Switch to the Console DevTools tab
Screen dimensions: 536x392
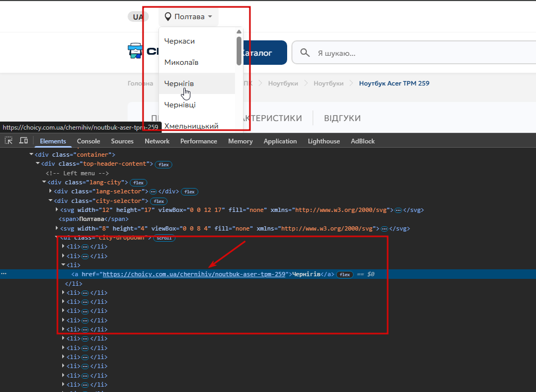click(x=88, y=141)
